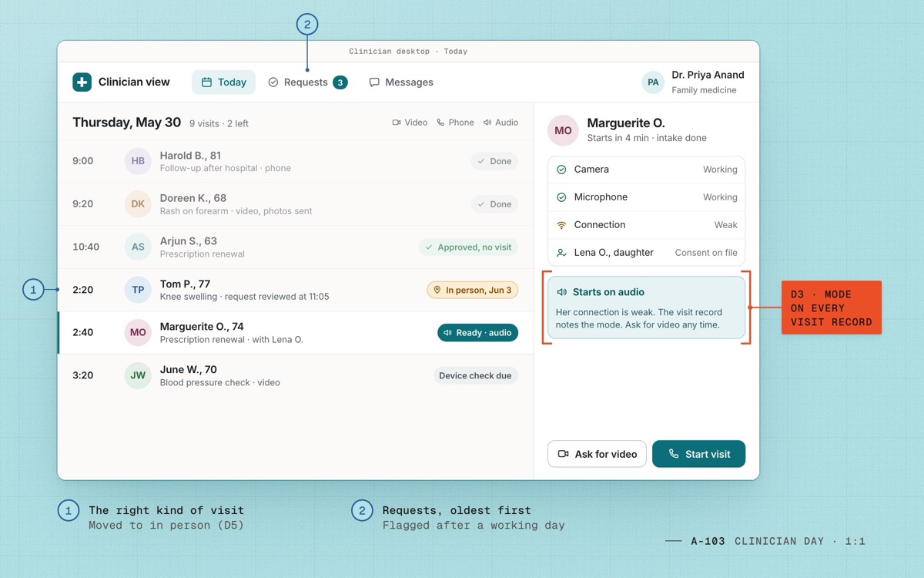
Task: Click the Lena O. consent person icon
Action: point(561,253)
